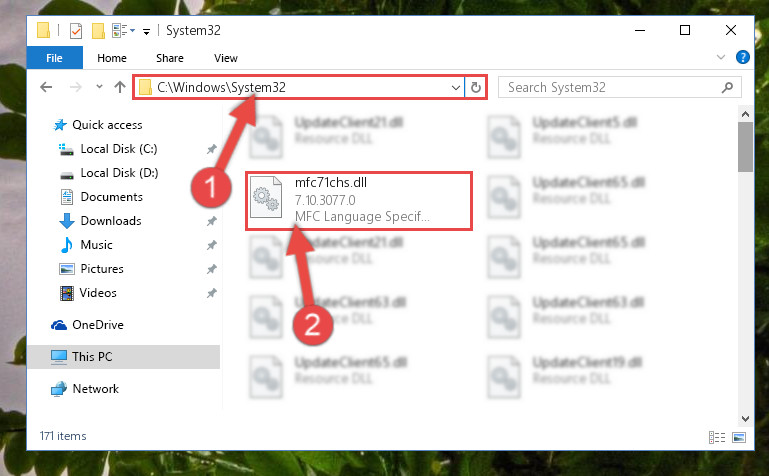769x476 pixels.
Task: Click the search magnifier icon
Action: (727, 87)
